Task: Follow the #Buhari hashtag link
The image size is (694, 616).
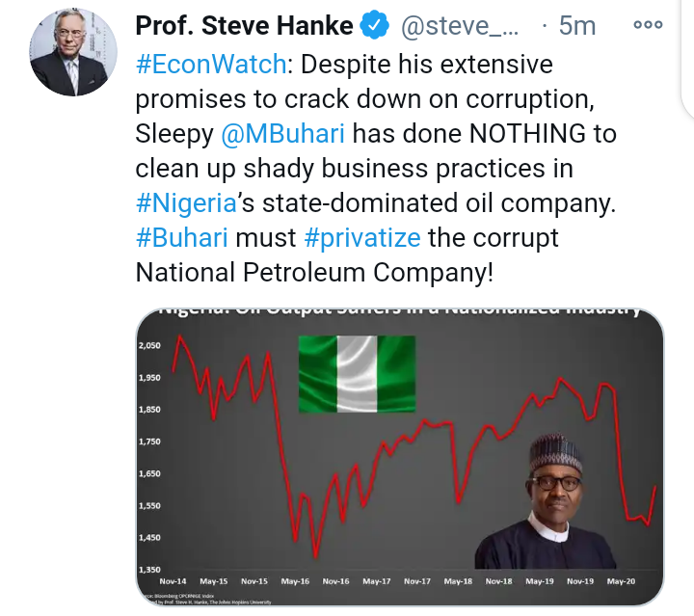Action: (x=182, y=238)
